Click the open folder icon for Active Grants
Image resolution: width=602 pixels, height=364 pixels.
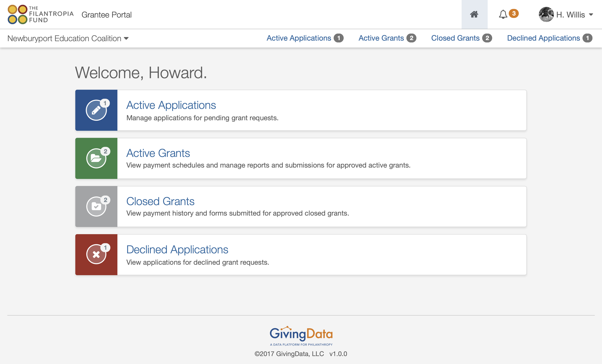(96, 158)
